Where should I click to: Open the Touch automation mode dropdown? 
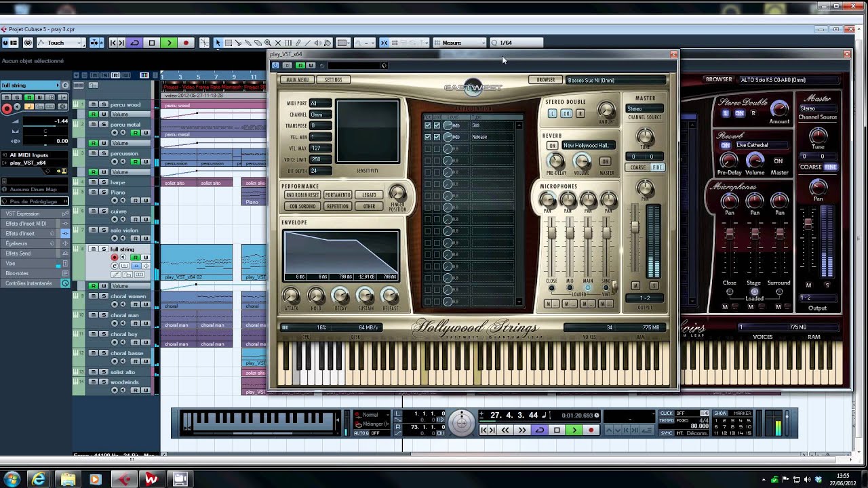[x=61, y=43]
